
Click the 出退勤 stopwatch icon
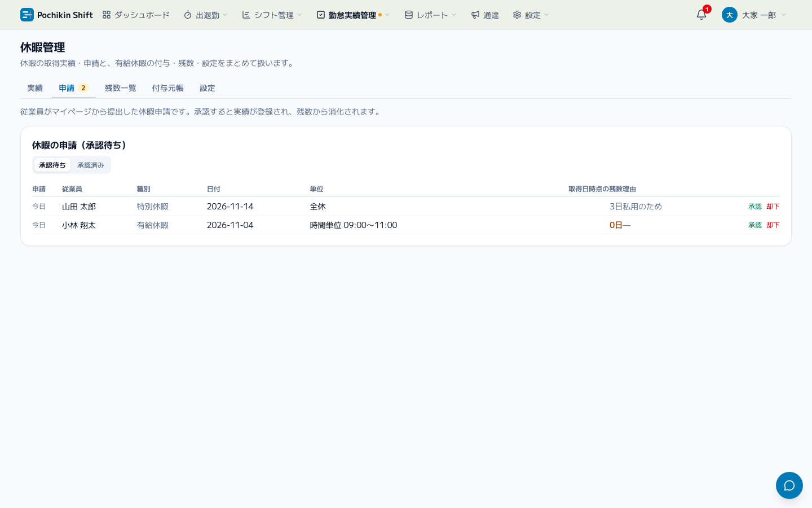point(188,15)
